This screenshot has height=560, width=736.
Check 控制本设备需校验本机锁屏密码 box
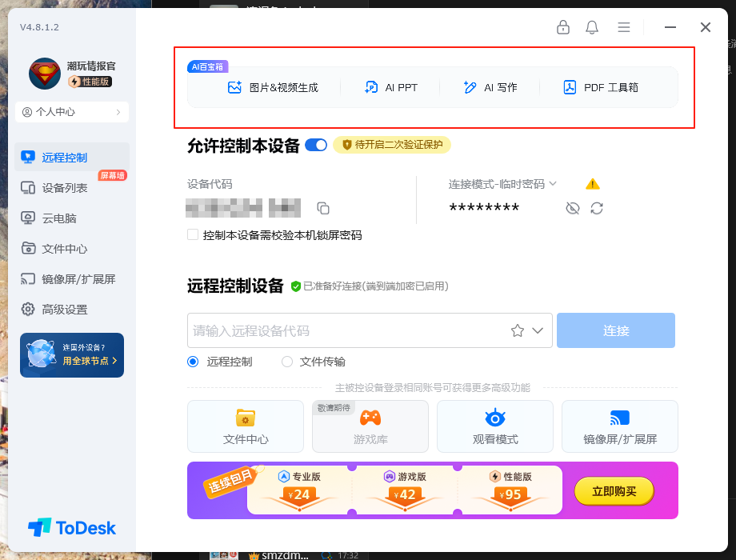[x=193, y=234]
